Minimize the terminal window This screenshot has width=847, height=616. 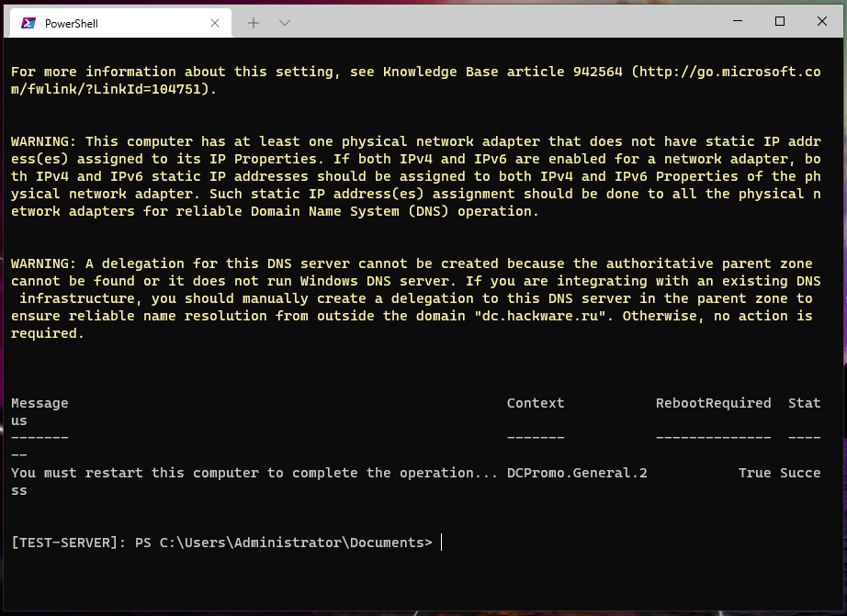click(x=738, y=22)
